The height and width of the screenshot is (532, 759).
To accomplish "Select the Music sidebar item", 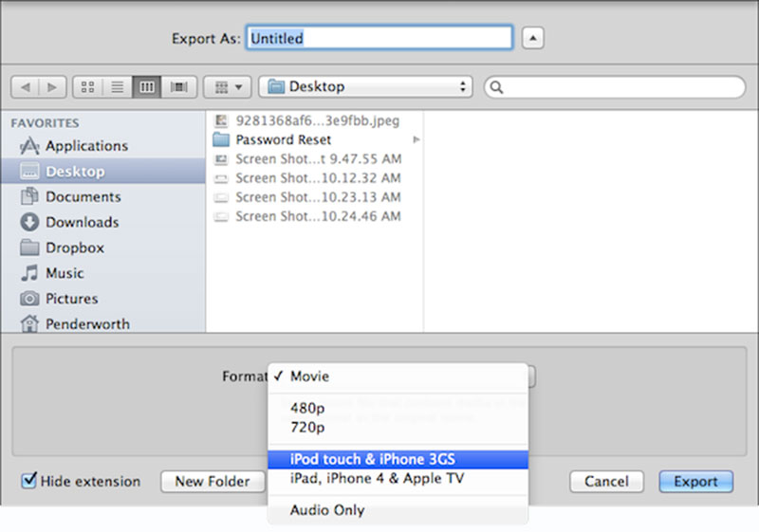I will point(65,273).
